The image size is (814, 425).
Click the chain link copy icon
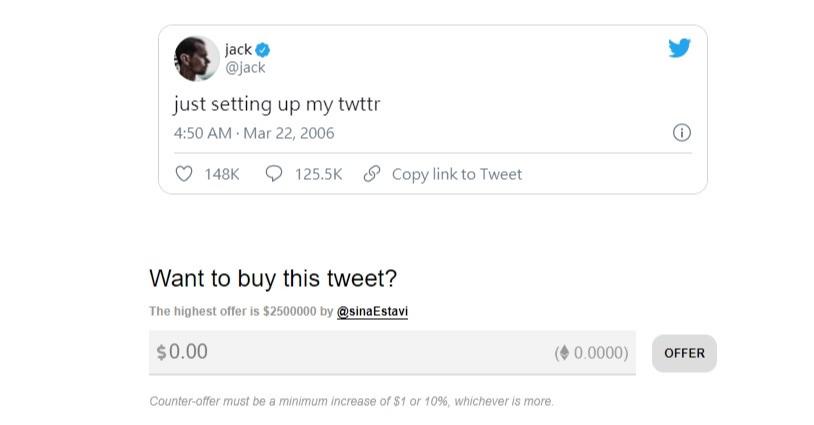coord(372,174)
